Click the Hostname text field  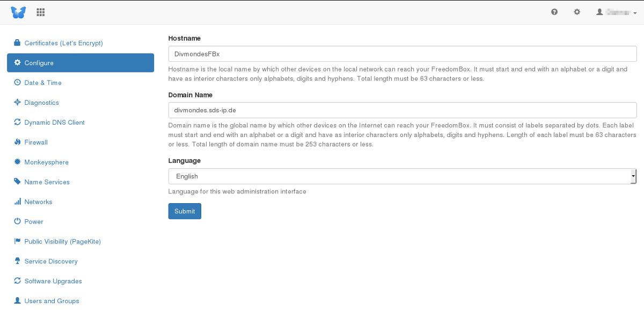tap(402, 54)
